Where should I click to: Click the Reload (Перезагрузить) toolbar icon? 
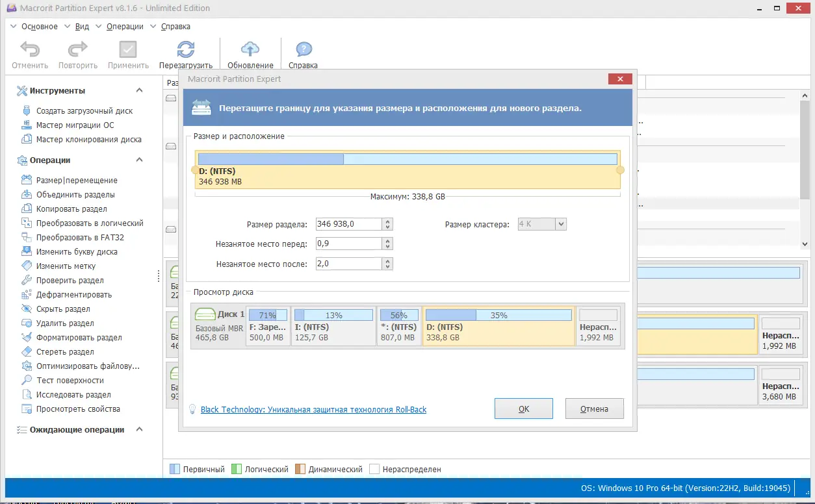[x=186, y=49]
